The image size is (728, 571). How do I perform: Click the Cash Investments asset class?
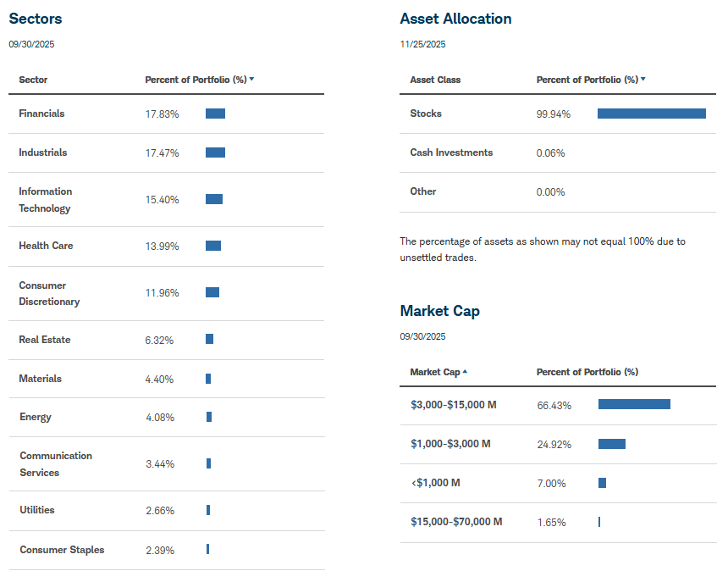pos(451,152)
